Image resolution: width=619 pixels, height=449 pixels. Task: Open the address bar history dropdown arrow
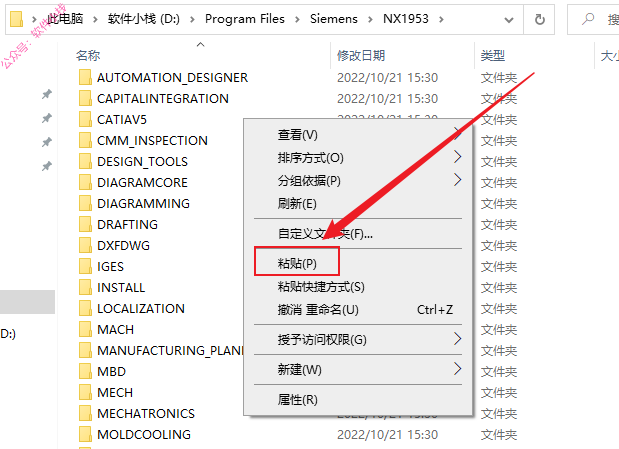click(x=509, y=19)
